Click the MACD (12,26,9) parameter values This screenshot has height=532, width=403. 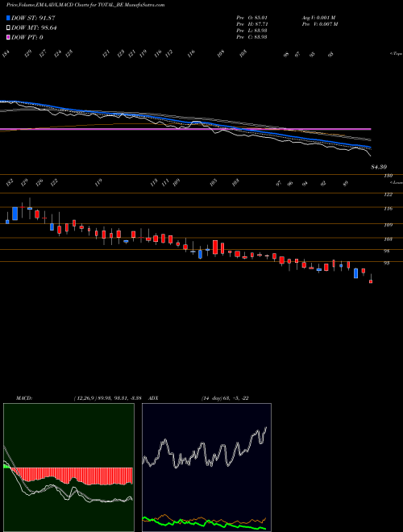tap(107, 398)
